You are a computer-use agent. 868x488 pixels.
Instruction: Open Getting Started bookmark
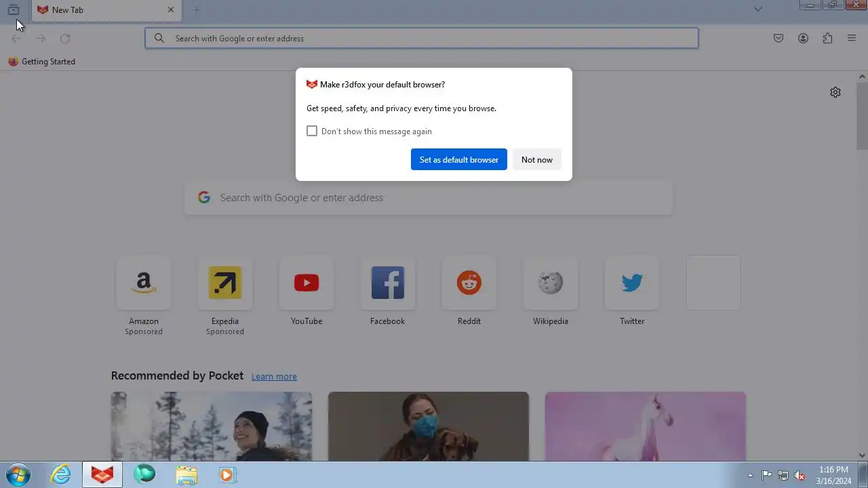(42, 62)
